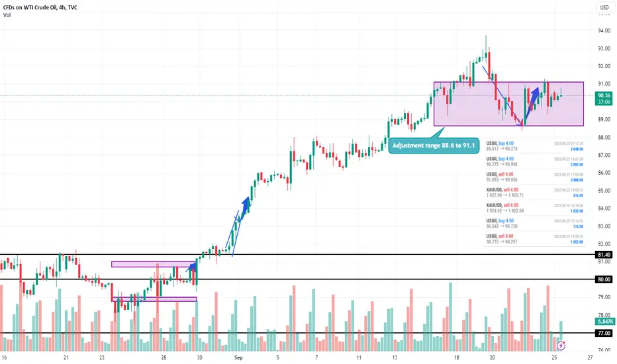Viewport: 617px width, 364px height.
Task: Select the USOil sell trade from 90.710
Action: (534, 239)
